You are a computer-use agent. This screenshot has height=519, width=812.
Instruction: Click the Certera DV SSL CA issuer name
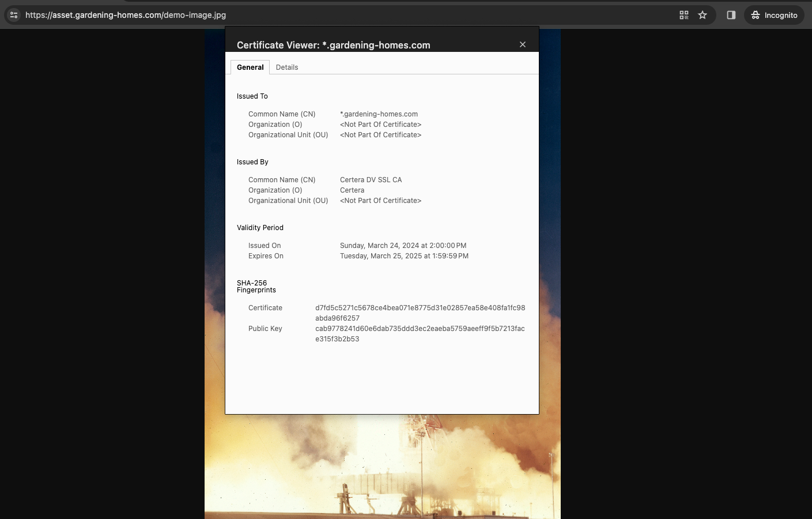pos(371,180)
